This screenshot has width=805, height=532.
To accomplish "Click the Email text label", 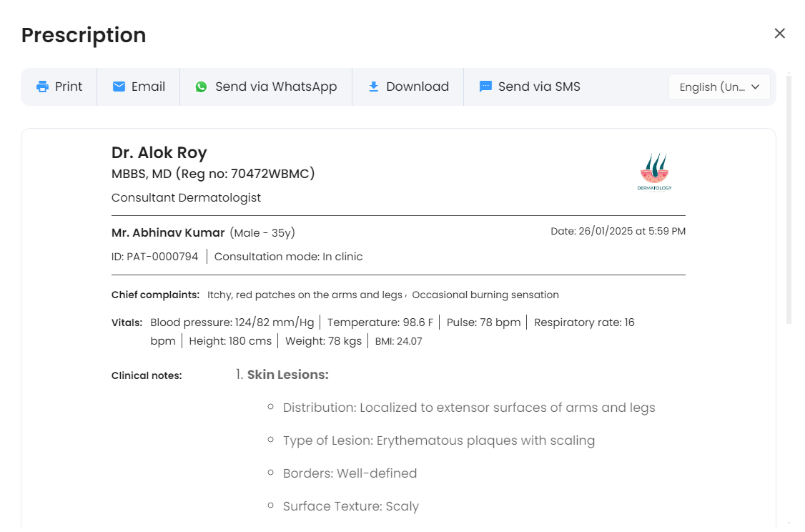I will coord(148,87).
